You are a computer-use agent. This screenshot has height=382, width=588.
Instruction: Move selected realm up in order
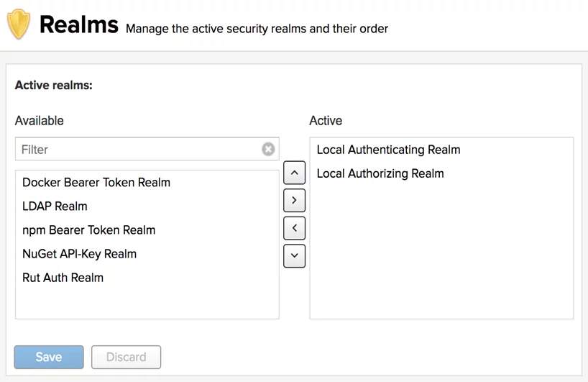[x=294, y=173]
